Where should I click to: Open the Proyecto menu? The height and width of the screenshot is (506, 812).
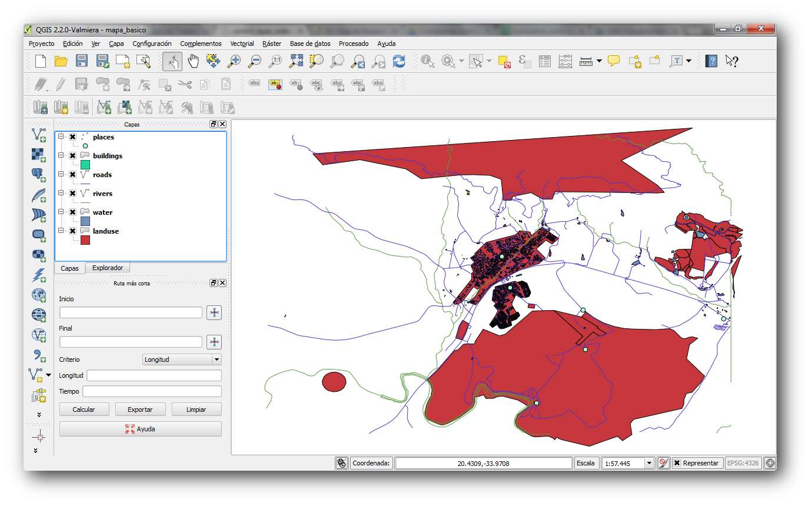coord(41,44)
